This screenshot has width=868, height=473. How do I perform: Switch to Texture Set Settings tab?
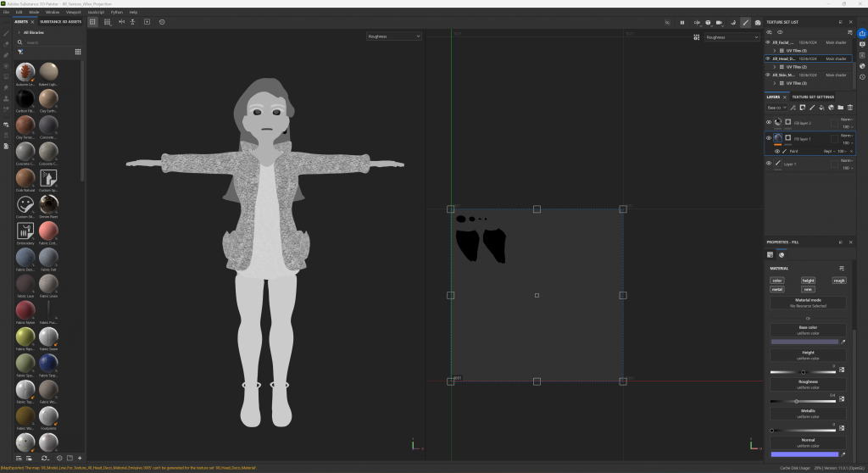(x=812, y=97)
